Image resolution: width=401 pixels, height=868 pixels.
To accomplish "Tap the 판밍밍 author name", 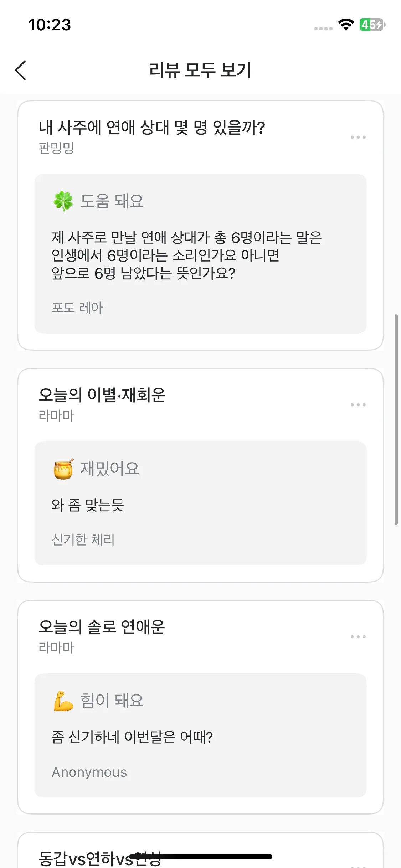I will coord(56,148).
